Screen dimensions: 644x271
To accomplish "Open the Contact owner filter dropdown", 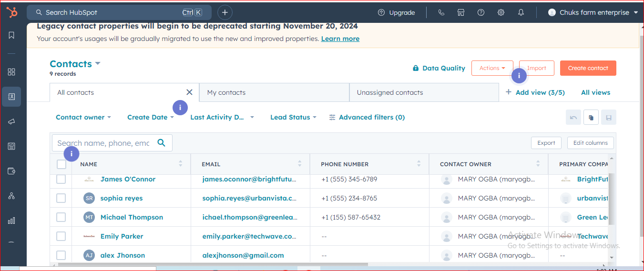I will 83,117.
